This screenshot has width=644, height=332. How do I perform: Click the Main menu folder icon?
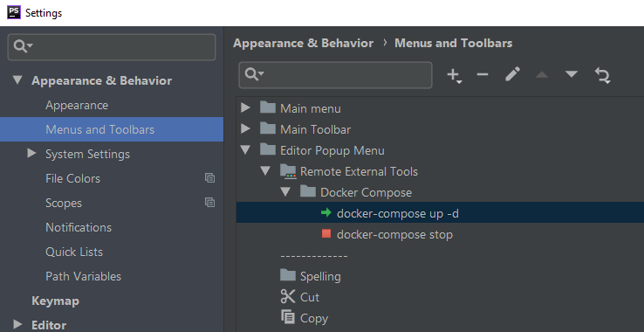[268, 107]
